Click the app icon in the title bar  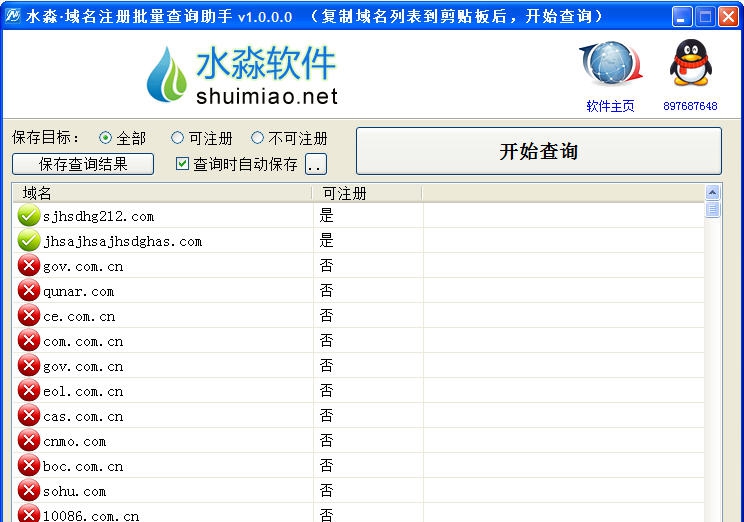pyautogui.click(x=13, y=16)
